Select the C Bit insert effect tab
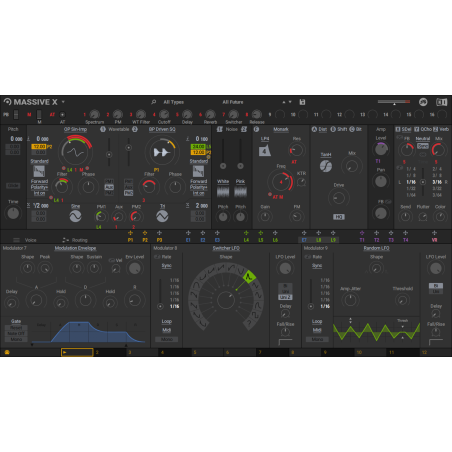Viewport: 452px width, 452px height. 356,129
